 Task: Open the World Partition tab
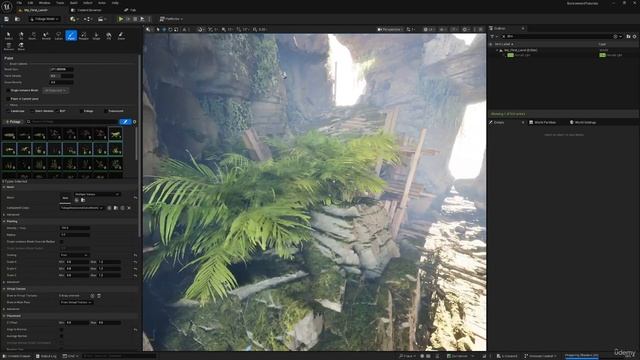542,122
